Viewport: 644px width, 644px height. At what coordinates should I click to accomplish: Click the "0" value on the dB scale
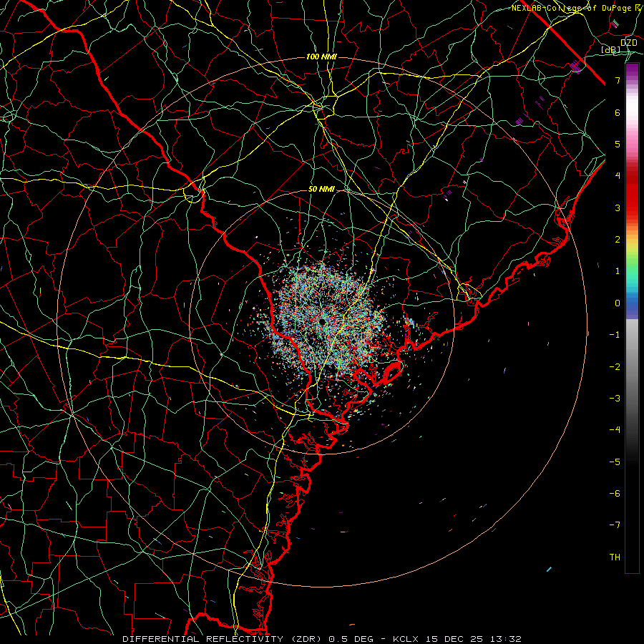618,303
